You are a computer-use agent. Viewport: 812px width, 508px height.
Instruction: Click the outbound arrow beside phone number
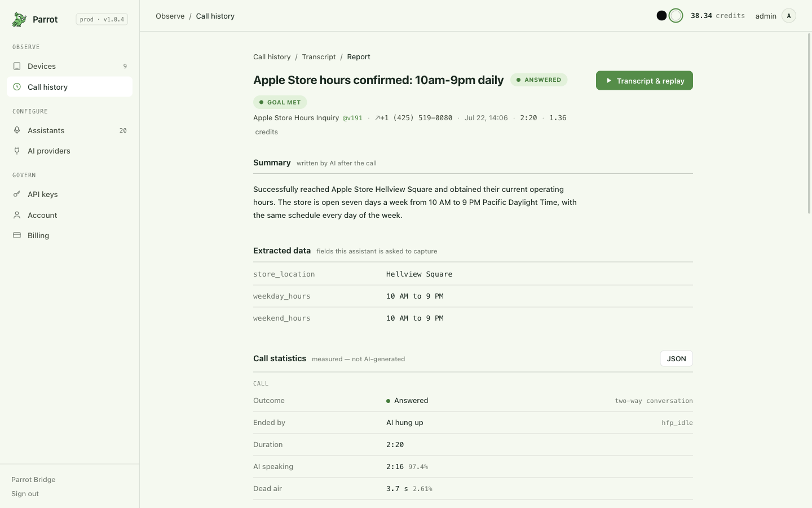coord(377,118)
